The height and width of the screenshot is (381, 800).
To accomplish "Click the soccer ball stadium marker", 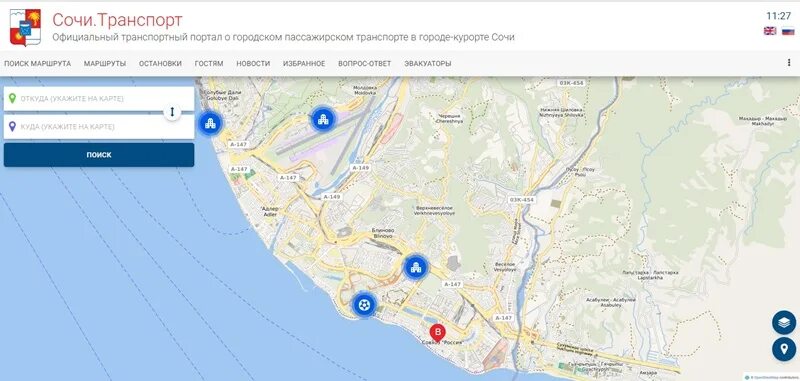I will [x=364, y=305].
